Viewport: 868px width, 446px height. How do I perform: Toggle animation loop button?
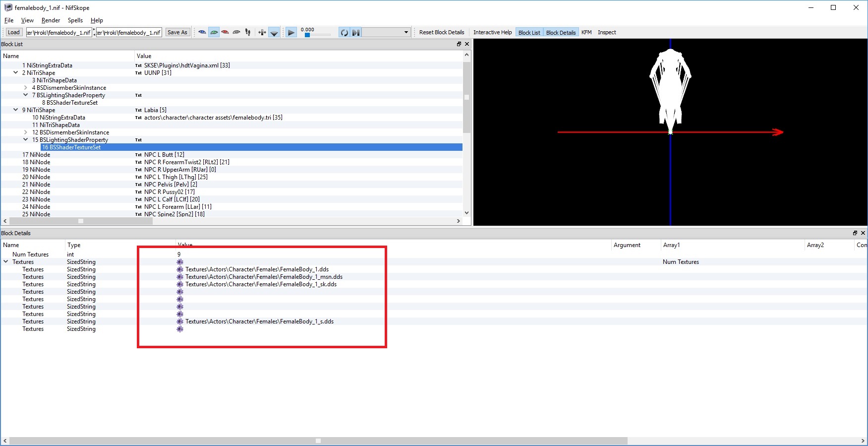point(344,32)
